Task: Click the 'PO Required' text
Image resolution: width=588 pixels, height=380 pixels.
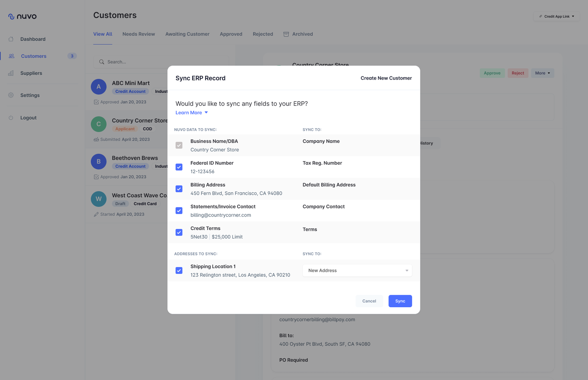Action: pyautogui.click(x=294, y=360)
